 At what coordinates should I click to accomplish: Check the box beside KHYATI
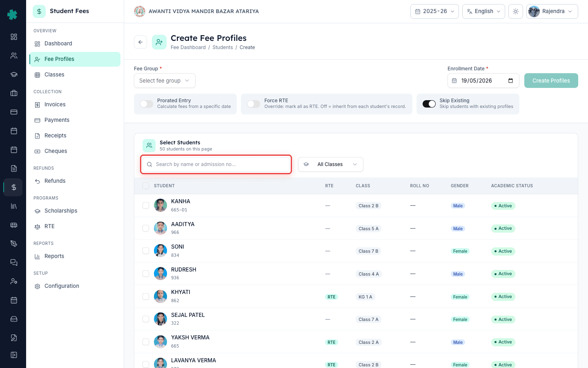(x=146, y=296)
